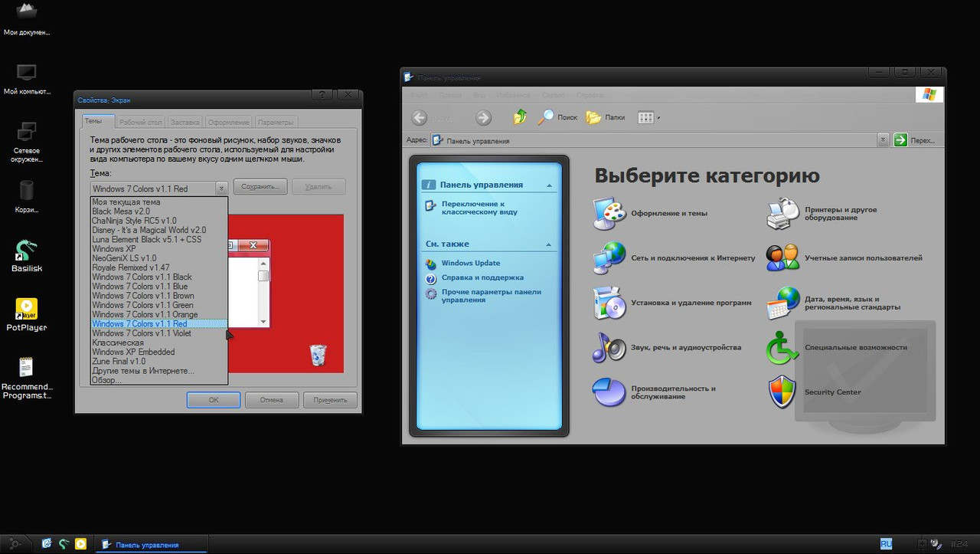Choose 'Luna Element Black v5.1 + CSS' theme
Viewport: 980px width, 554px height.
(x=159, y=239)
